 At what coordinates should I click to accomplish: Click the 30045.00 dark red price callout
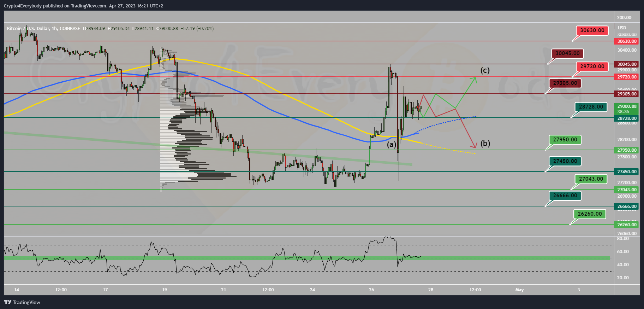(567, 53)
